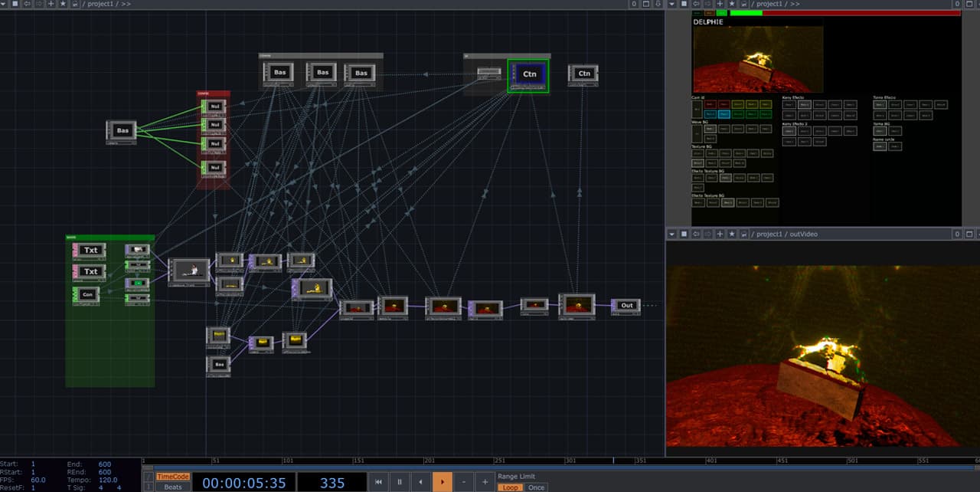Go back in the network editor pane
Viewport: 980px width, 492px height.
(28, 4)
